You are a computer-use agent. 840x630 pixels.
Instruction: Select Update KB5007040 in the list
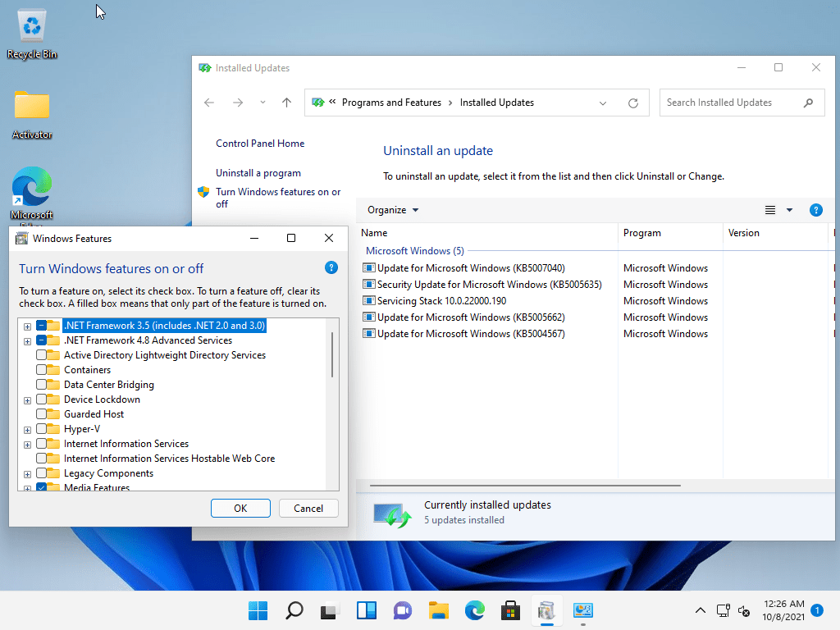(471, 268)
